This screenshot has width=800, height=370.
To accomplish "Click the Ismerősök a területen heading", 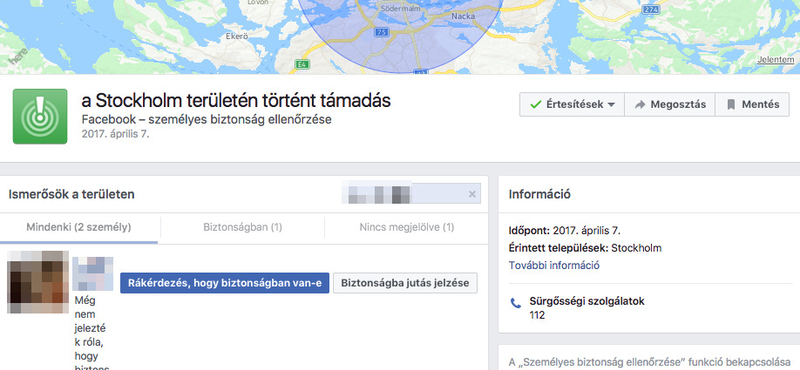I will pyautogui.click(x=71, y=194).
